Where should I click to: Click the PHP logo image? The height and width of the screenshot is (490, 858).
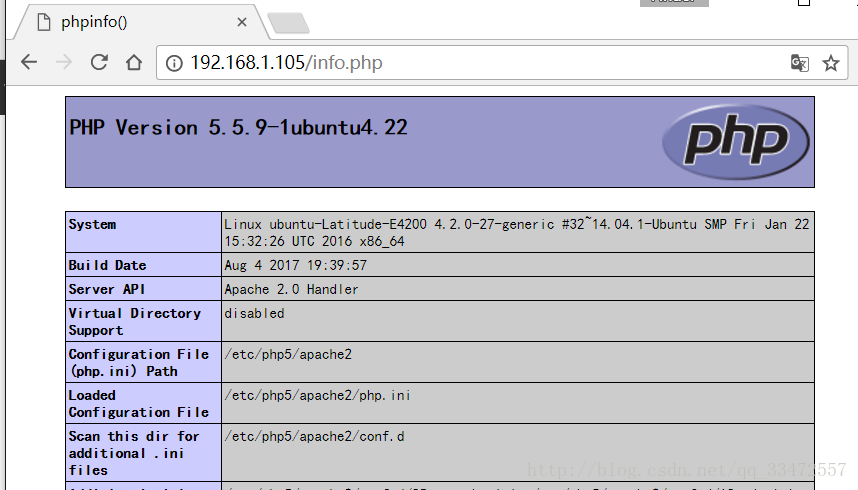pos(735,142)
